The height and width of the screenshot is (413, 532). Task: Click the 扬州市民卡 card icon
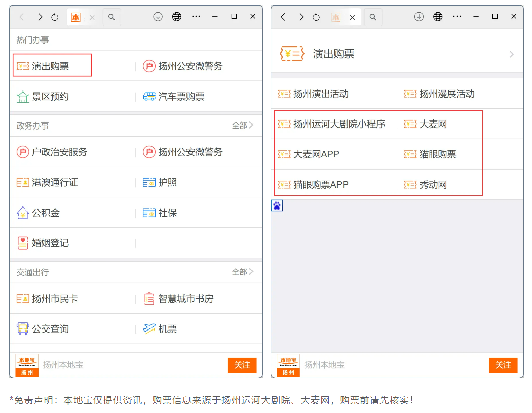coord(23,299)
